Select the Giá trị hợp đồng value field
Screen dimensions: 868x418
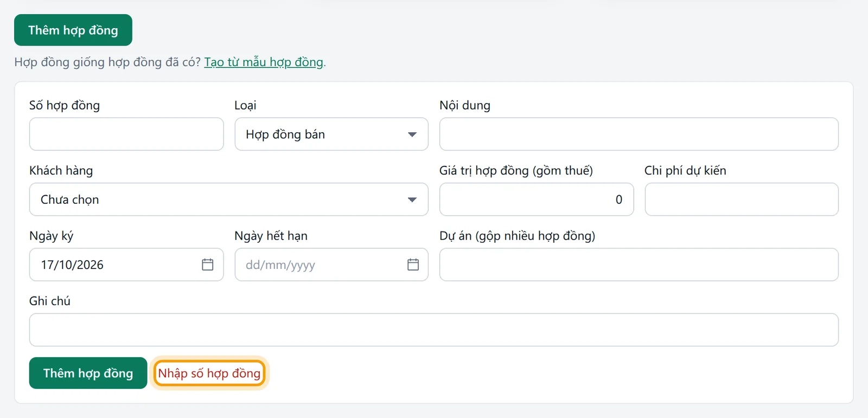[x=537, y=200]
